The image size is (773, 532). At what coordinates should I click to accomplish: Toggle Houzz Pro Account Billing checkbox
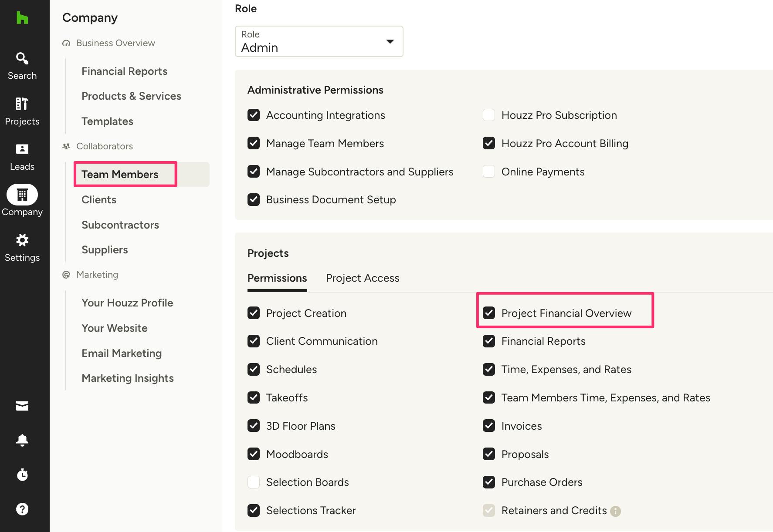click(489, 143)
